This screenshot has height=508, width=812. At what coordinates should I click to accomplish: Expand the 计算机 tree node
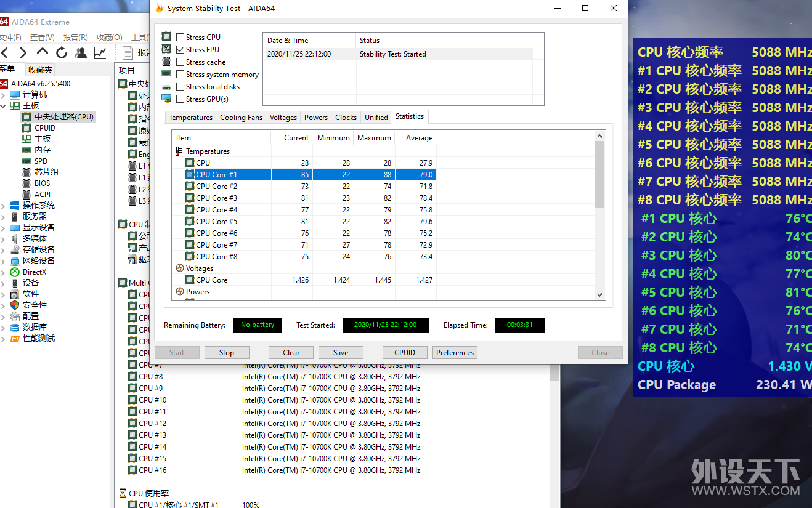[x=4, y=94]
